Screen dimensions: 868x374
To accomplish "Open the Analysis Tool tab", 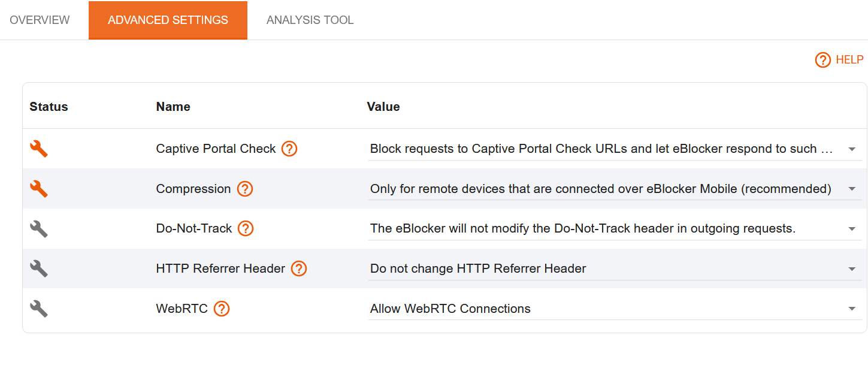I will [x=310, y=20].
